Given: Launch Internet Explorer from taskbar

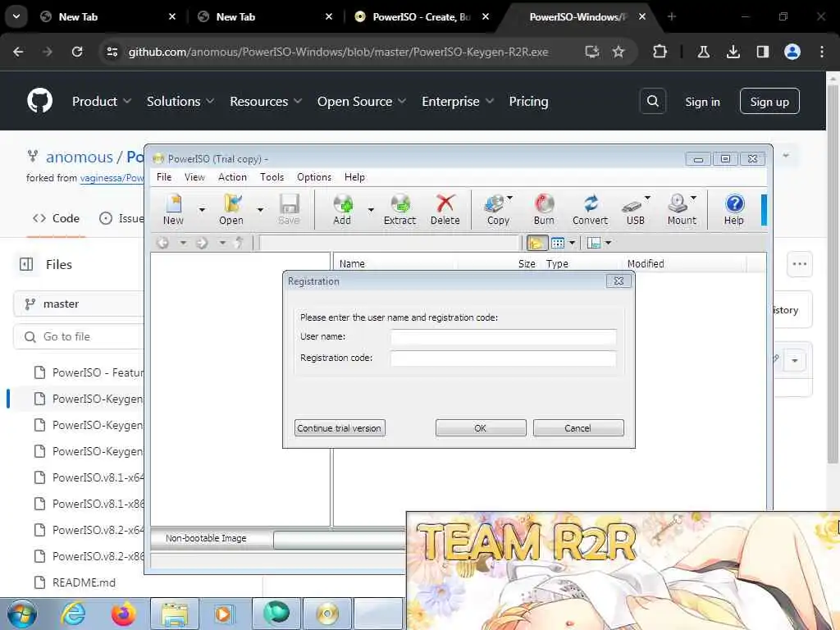Looking at the screenshot, I should point(73,614).
